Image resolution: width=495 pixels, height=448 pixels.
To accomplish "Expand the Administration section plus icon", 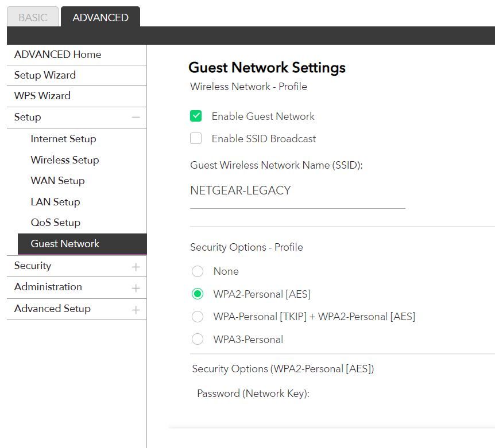I will (136, 288).
